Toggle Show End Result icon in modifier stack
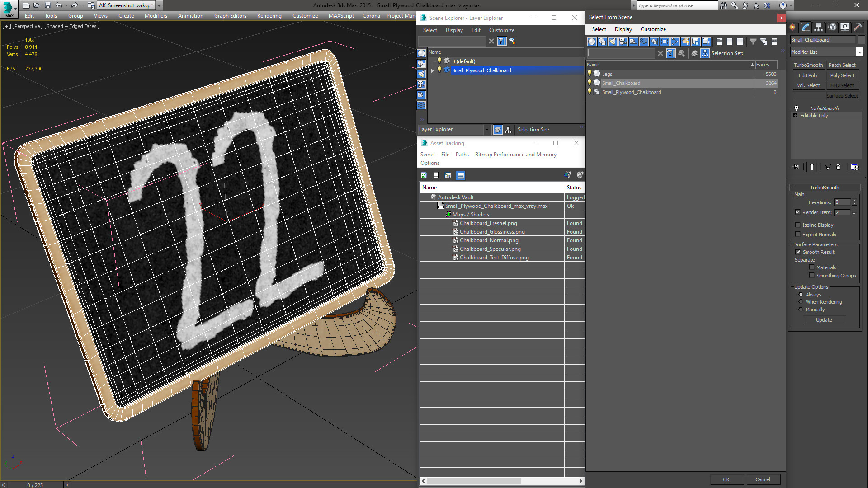Viewport: 868px width, 488px height. click(x=812, y=167)
